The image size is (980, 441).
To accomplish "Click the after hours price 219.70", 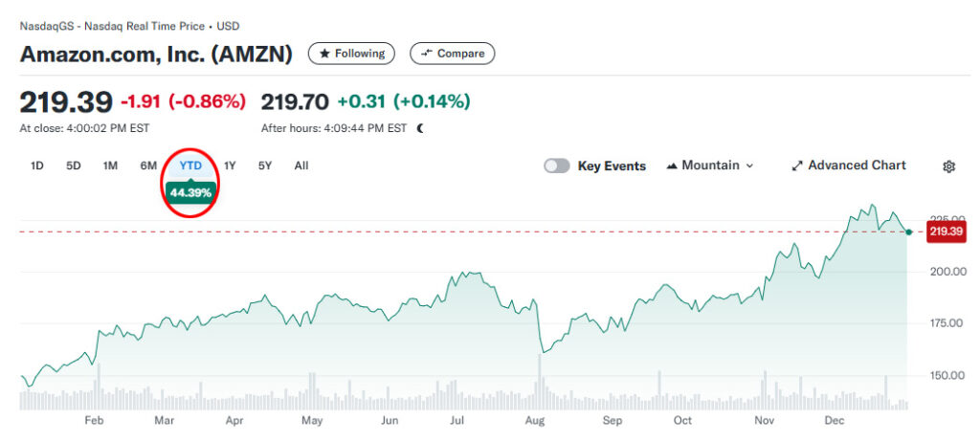I will [x=295, y=101].
